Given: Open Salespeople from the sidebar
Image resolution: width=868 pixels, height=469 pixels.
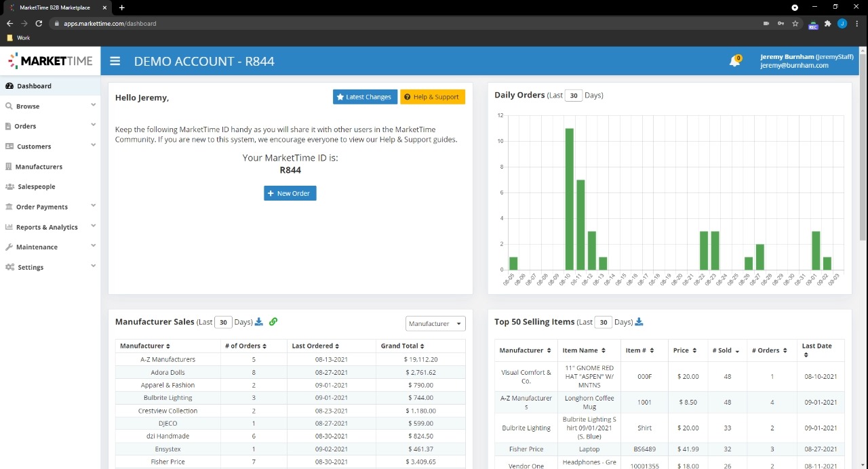Looking at the screenshot, I should coord(50,186).
